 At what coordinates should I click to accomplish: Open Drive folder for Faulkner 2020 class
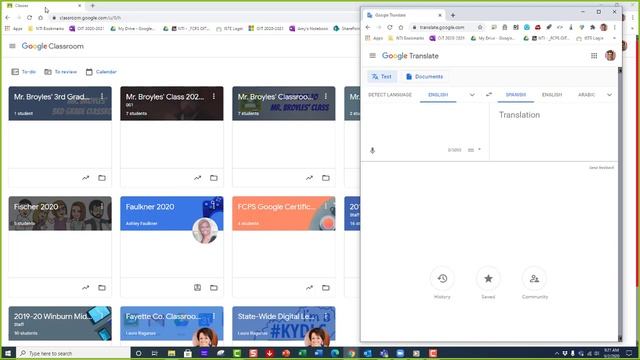coord(214,288)
